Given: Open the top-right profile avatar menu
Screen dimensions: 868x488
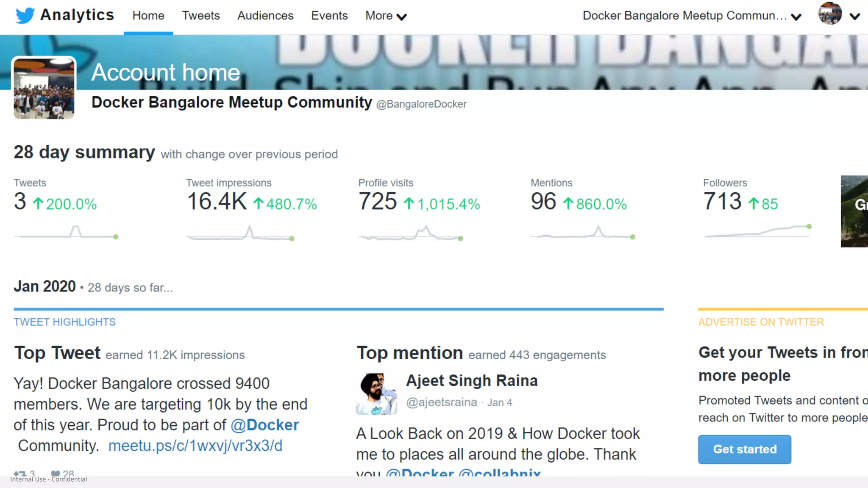Looking at the screenshot, I should click(x=830, y=14).
